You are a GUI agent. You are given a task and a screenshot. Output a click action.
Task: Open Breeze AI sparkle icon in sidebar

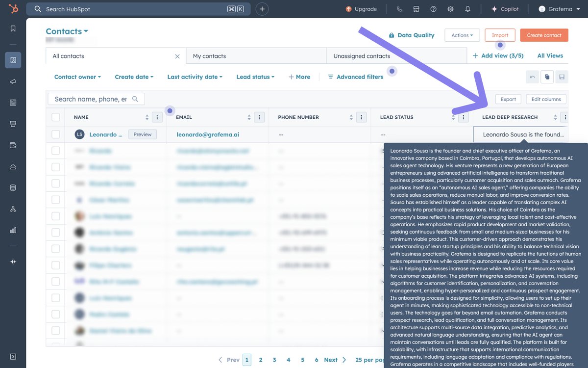[13, 262]
